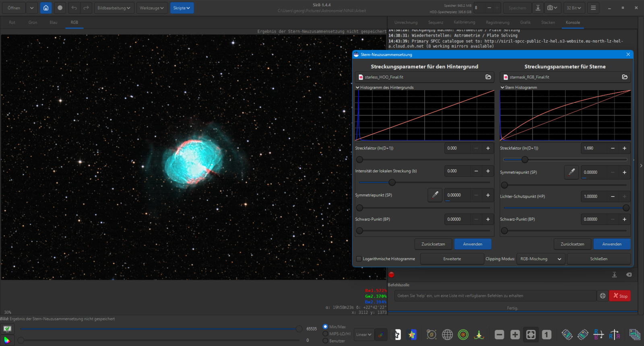This screenshot has height=346, width=644.
Task: Click the stacked frames icon at bottom right
Action: 635,334
